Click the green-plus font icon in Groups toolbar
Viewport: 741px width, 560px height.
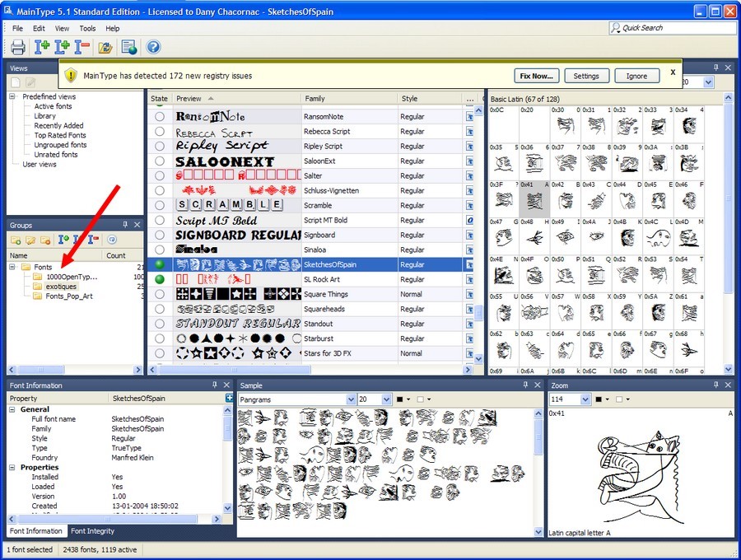tap(63, 240)
